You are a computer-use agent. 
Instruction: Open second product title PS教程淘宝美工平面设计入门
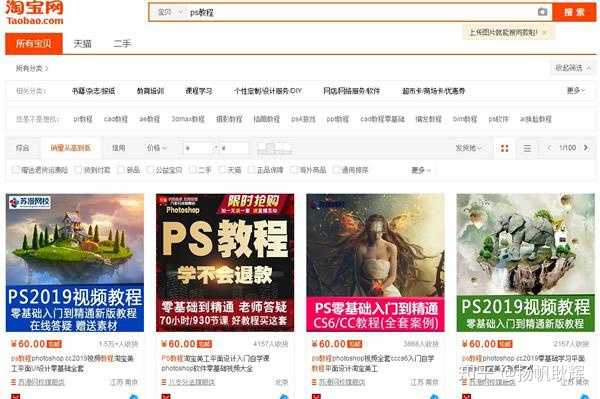point(215,363)
